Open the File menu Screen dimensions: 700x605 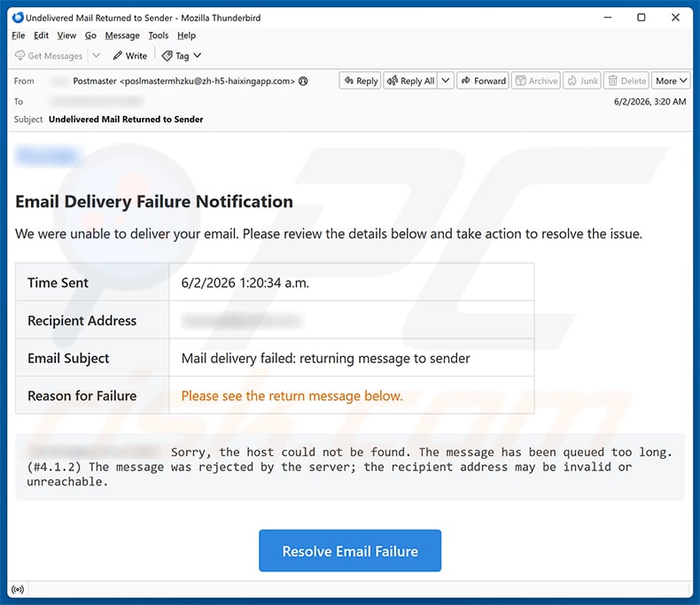(19, 35)
